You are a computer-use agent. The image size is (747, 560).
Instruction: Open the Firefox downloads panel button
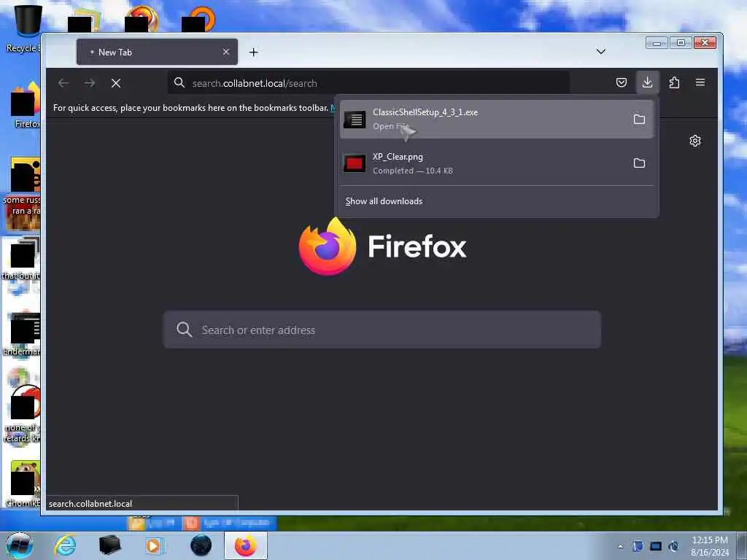coord(647,82)
